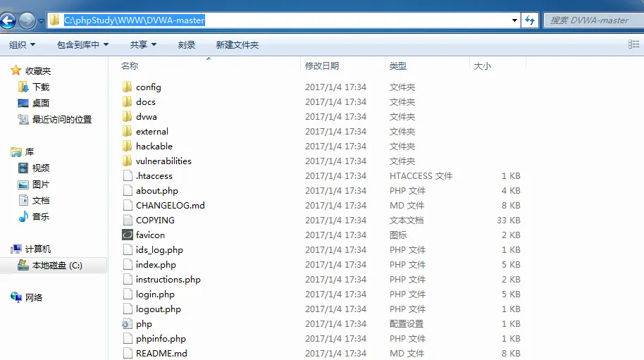Open the 视频 library
This screenshot has width=644, height=360.
pos(41,168)
